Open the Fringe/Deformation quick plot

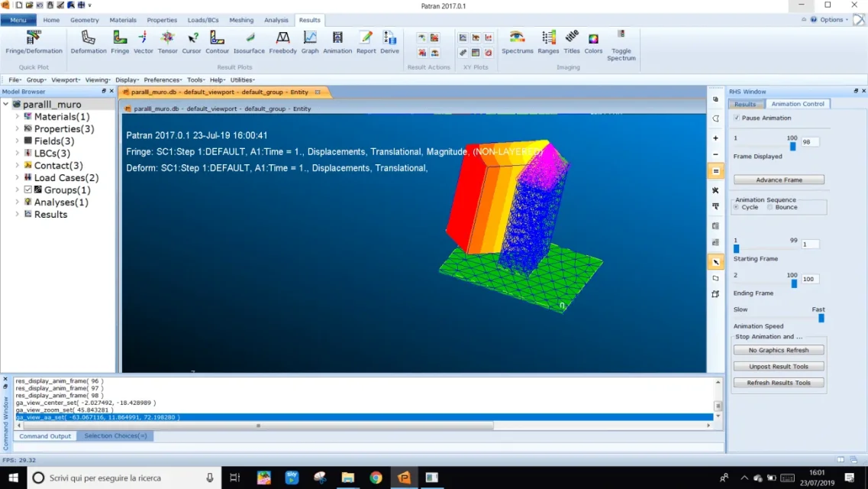point(34,42)
